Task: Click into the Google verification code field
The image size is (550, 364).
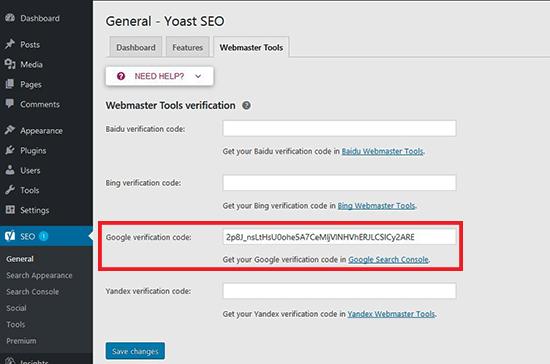Action: [339, 237]
